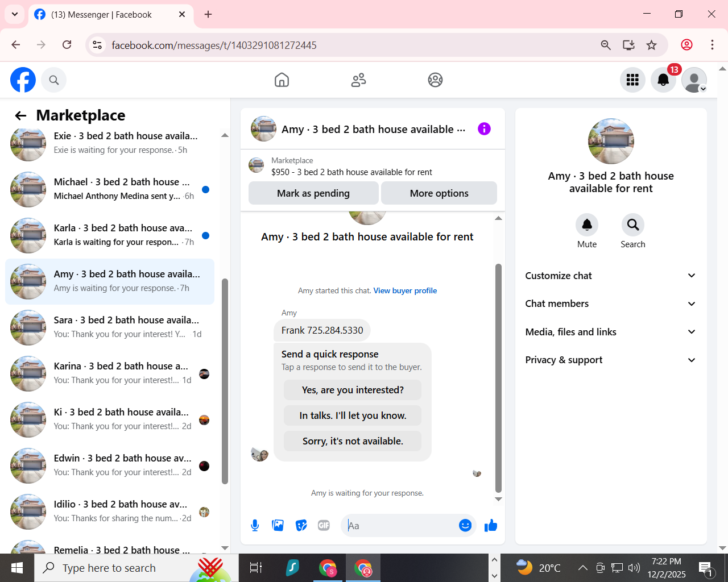This screenshot has width=728, height=582.
Task: Open the Groups icon in top navigation
Action: click(435, 80)
